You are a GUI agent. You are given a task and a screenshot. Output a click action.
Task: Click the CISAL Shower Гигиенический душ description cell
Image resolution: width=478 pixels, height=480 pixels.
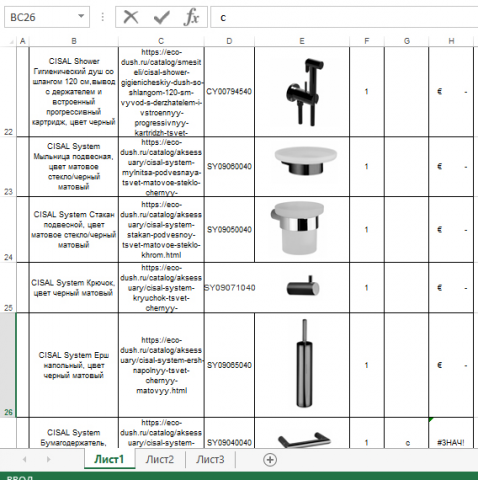(x=74, y=92)
